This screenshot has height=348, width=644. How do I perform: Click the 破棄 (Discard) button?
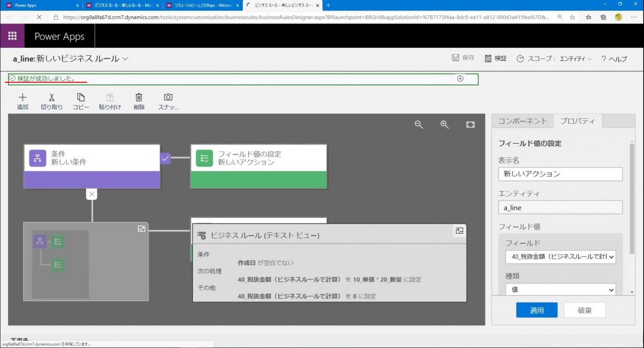pyautogui.click(x=584, y=310)
